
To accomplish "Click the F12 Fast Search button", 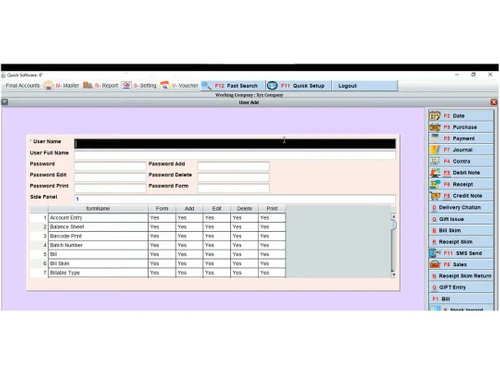I will point(233,86).
